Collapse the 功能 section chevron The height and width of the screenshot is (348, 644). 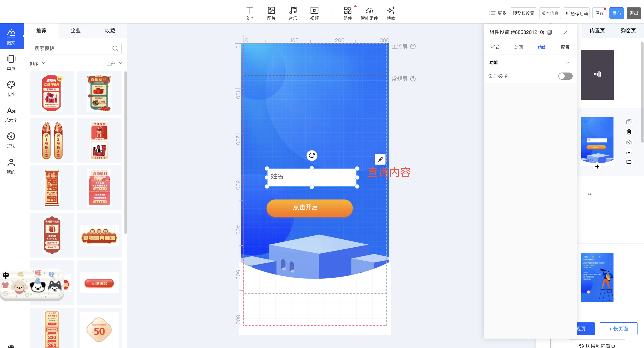click(567, 63)
